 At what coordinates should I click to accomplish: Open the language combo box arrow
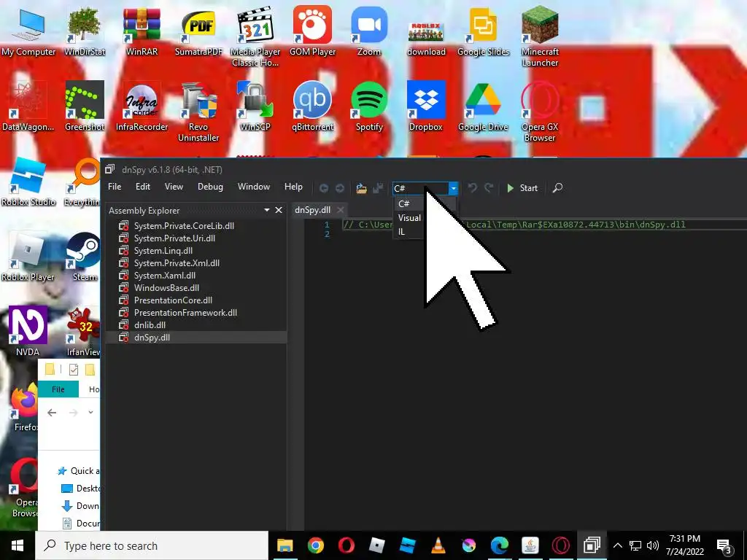454,189
